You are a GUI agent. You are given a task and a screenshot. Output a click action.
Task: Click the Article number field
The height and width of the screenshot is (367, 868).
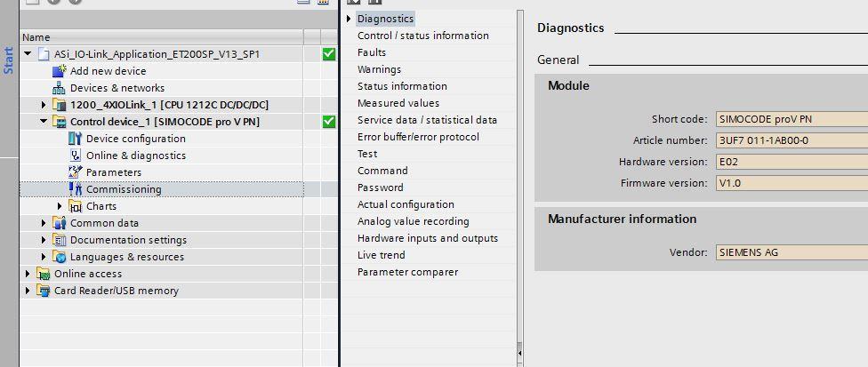pyautogui.click(x=792, y=140)
